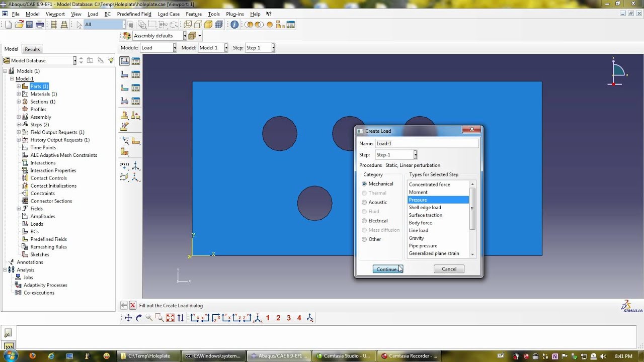Select the Magnify View tool
This screenshot has height=362, width=644.
(149, 318)
